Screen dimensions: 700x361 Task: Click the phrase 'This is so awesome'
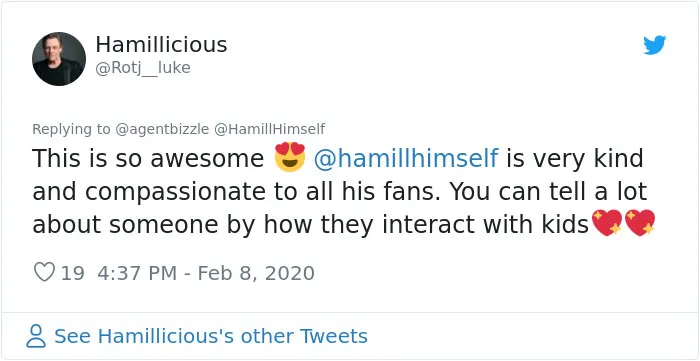[x=148, y=158]
